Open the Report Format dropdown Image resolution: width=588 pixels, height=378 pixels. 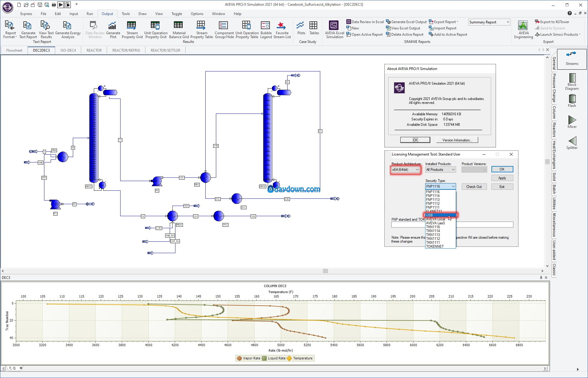[10, 30]
